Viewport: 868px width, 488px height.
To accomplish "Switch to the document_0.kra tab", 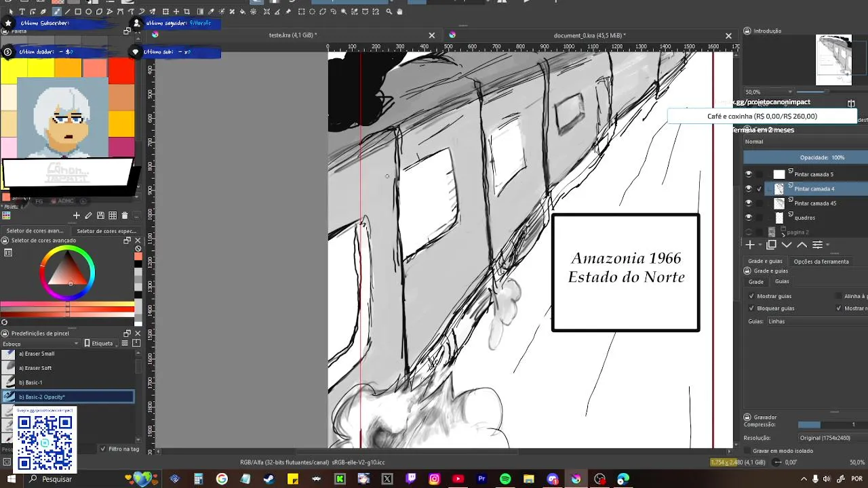I will pos(589,35).
